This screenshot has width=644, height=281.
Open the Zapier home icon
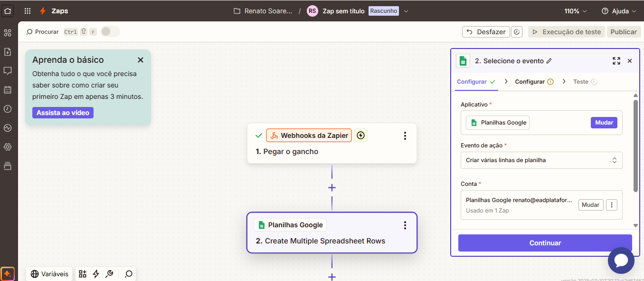(x=8, y=10)
